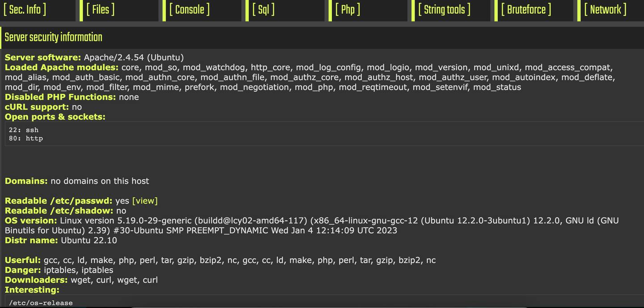Go to the Sql tab
The image size is (644, 308).
(263, 9)
